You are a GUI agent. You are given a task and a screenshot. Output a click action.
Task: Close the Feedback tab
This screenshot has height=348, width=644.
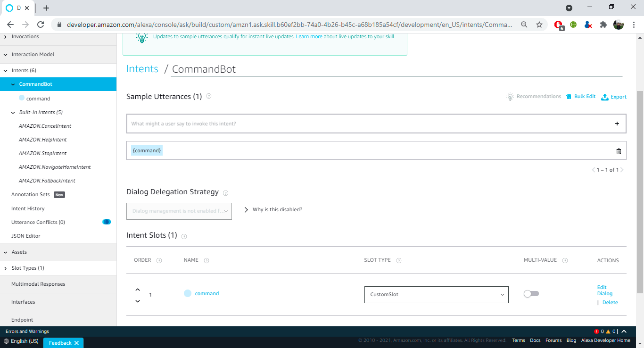point(76,343)
